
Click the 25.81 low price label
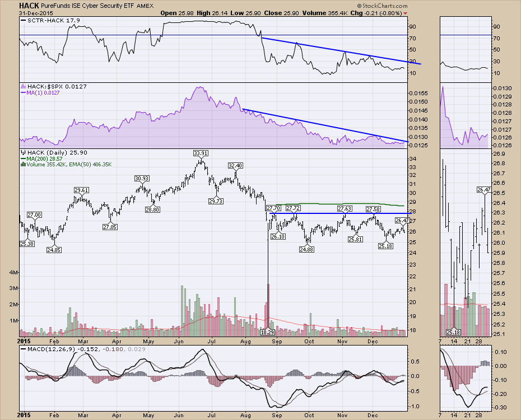355,239
